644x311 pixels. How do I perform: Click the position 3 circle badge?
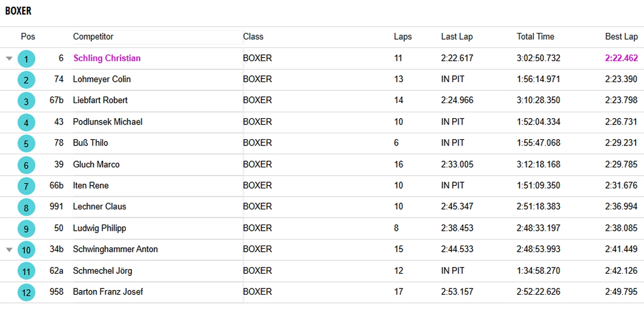[x=26, y=101]
